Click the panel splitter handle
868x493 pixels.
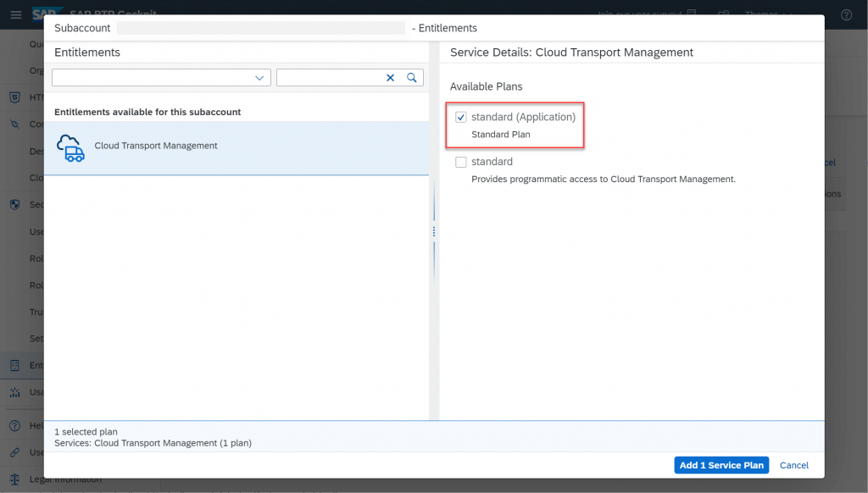(434, 232)
